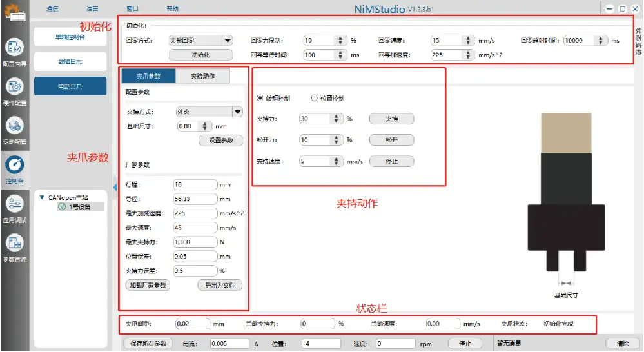Select the 转矩控制 radio button
The height and width of the screenshot is (352, 644).
pyautogui.click(x=260, y=98)
